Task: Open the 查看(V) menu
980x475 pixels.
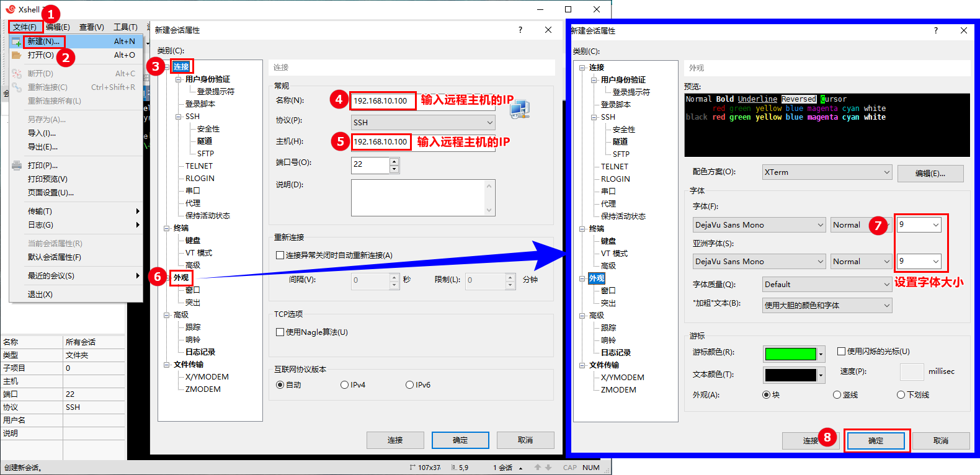Action: [x=91, y=27]
